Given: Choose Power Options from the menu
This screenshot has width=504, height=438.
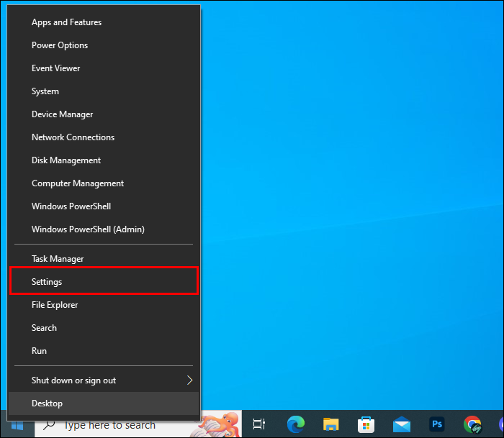Looking at the screenshot, I should 60,45.
